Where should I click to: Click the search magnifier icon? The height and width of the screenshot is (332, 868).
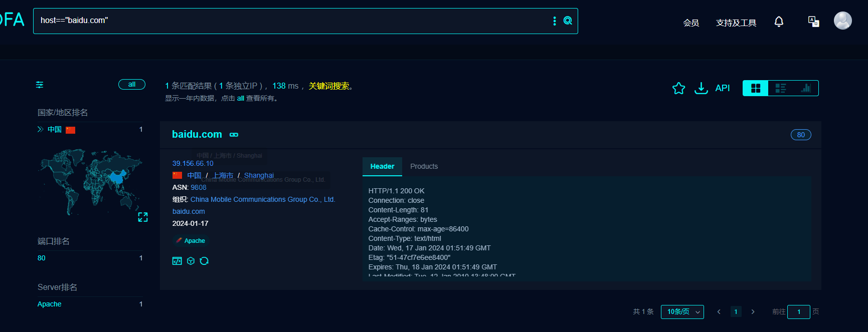(x=568, y=21)
